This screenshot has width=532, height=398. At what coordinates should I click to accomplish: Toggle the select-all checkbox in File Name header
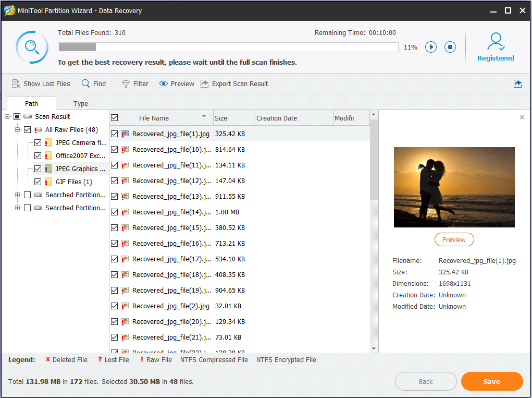click(x=114, y=117)
